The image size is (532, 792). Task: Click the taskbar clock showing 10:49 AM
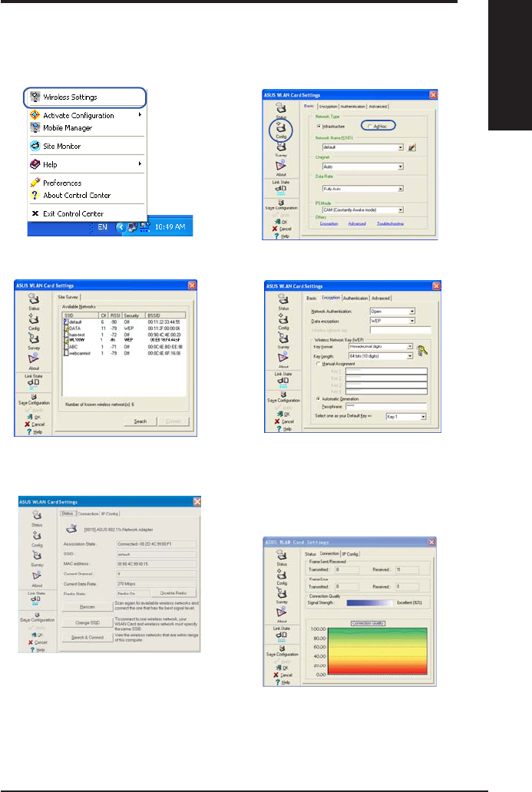click(x=170, y=227)
